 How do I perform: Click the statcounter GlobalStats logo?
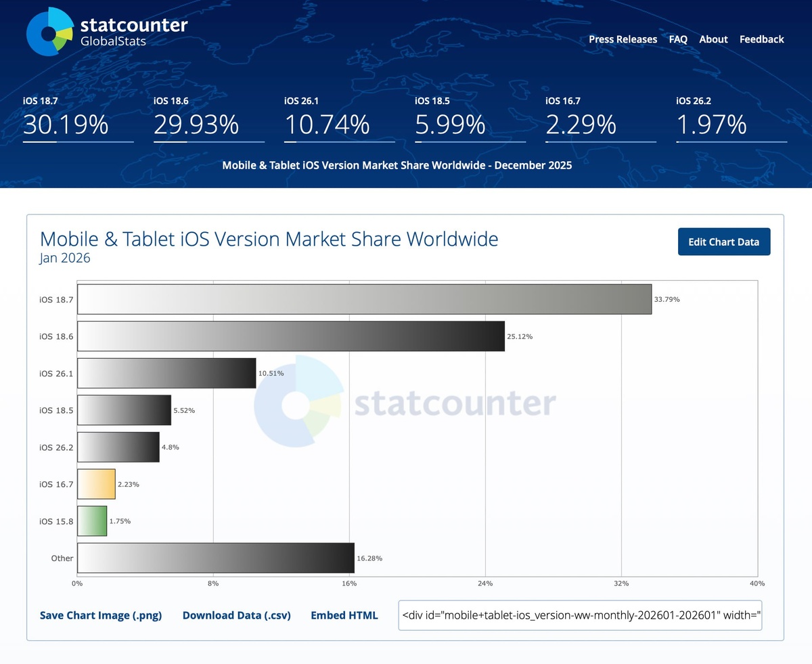(107, 32)
